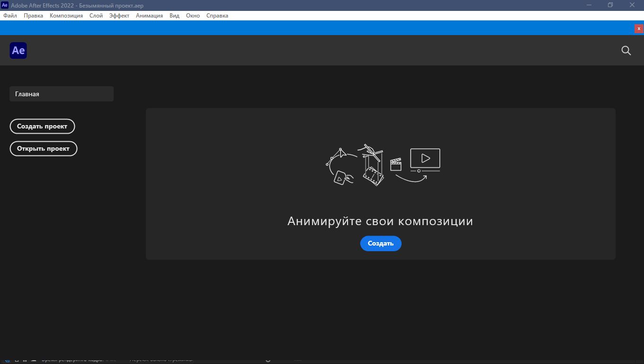Open the Файл menu
The image size is (644, 364).
tap(10, 16)
